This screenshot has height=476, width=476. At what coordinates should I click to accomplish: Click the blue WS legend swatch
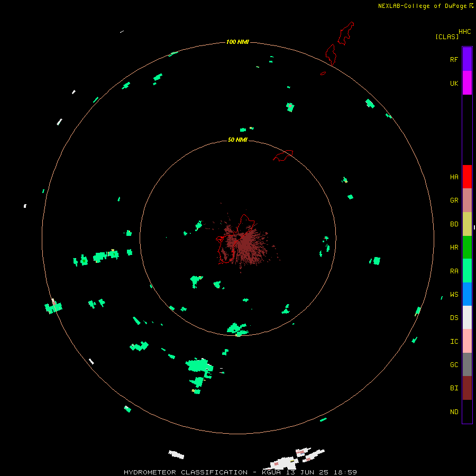click(x=467, y=294)
